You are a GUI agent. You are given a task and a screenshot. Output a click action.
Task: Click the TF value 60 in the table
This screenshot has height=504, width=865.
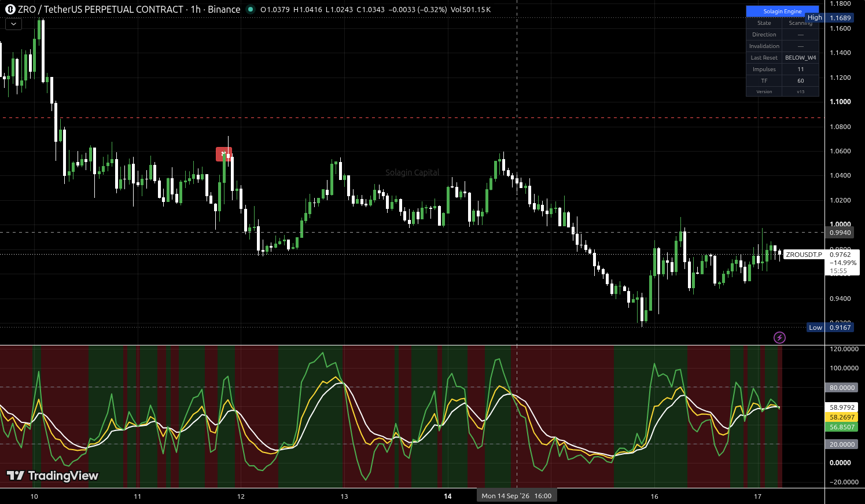click(x=801, y=81)
